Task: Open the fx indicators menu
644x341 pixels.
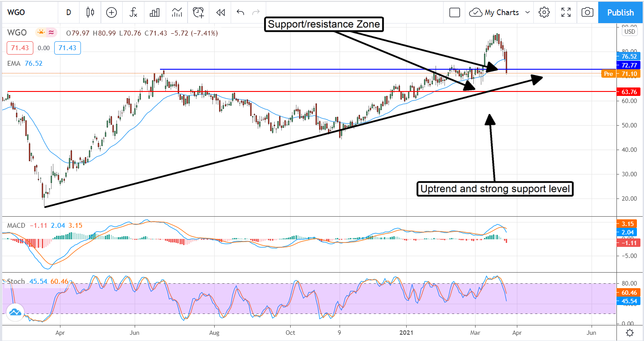Action: click(133, 12)
